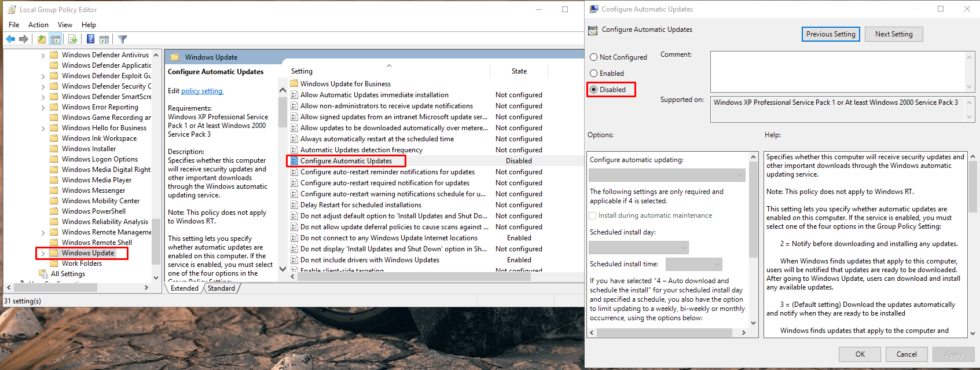Click the Forward arrow toolbar icon
This screenshot has height=370, width=980.
pyautogui.click(x=24, y=39)
